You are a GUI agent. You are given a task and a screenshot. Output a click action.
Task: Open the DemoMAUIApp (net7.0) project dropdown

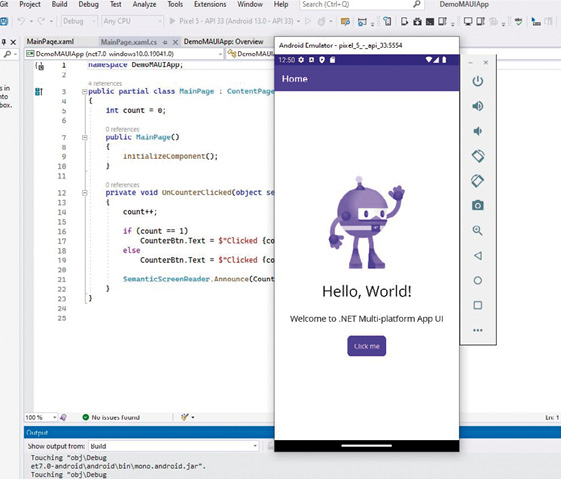[124, 54]
